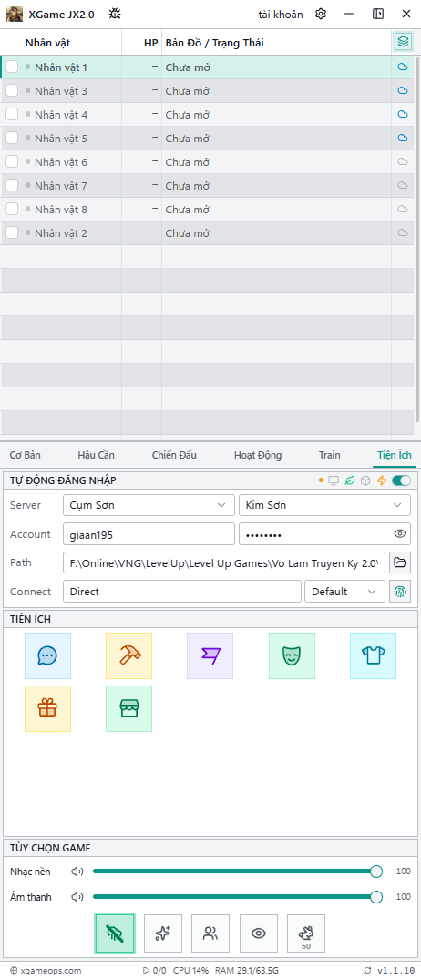
Task: Switch to the Cơ Bản tab
Action: (x=25, y=455)
